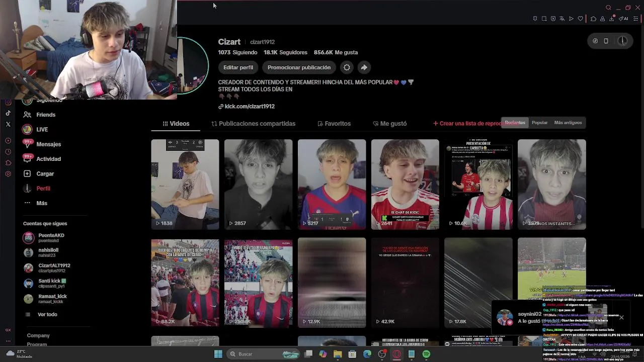Image resolution: width=644 pixels, height=362 pixels.
Task: Open the Downloads icon in toolbar
Action: [612, 19]
